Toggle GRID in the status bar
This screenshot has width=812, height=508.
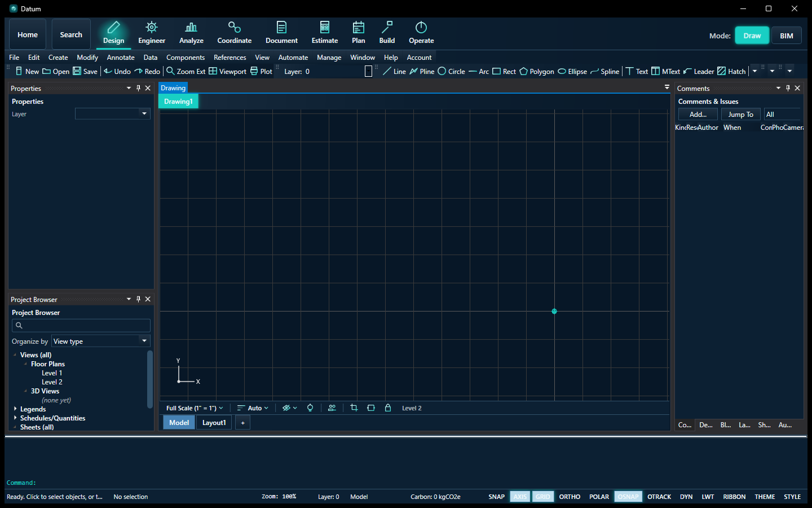pyautogui.click(x=543, y=497)
